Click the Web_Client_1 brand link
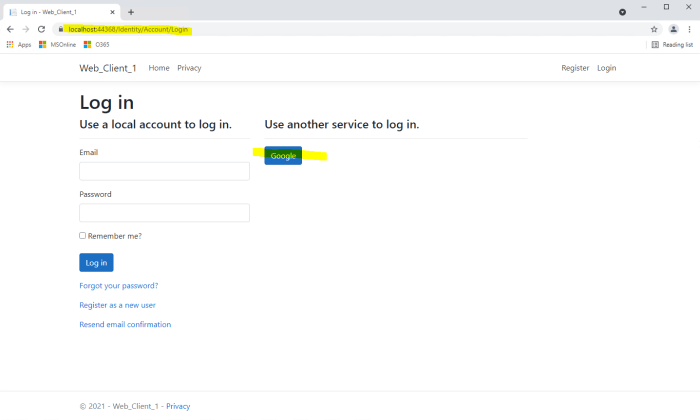This screenshot has width=700, height=420. pyautogui.click(x=108, y=68)
